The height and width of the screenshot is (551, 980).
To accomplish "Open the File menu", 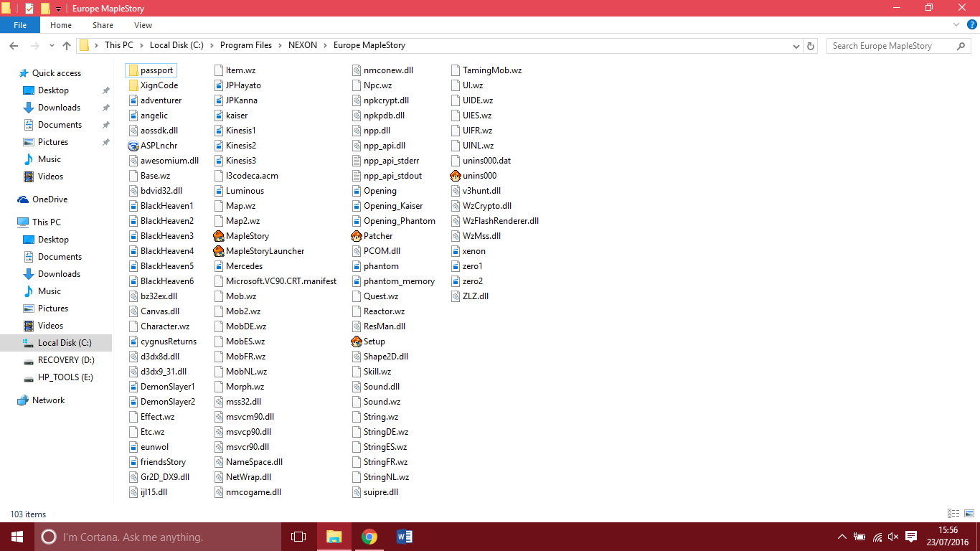I will [x=20, y=25].
